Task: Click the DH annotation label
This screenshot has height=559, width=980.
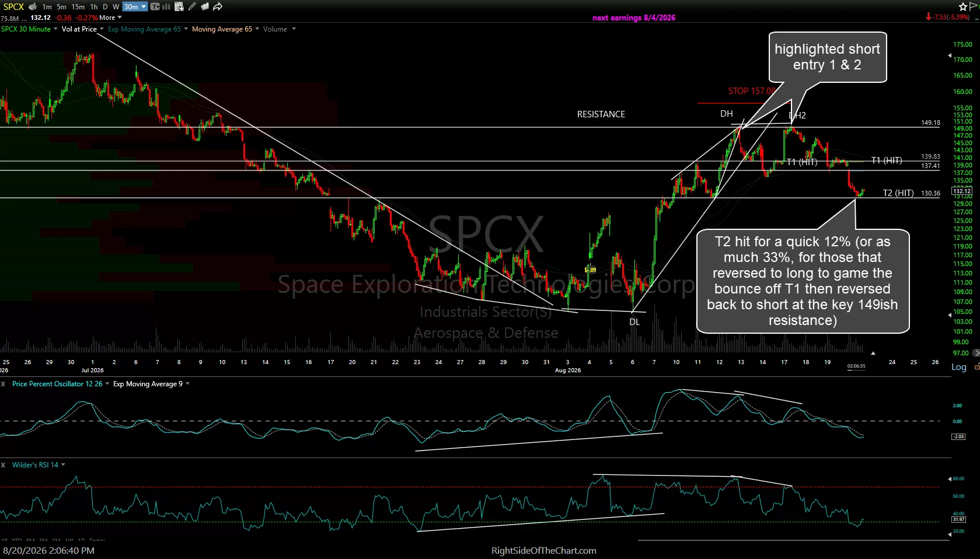Action: click(x=727, y=114)
